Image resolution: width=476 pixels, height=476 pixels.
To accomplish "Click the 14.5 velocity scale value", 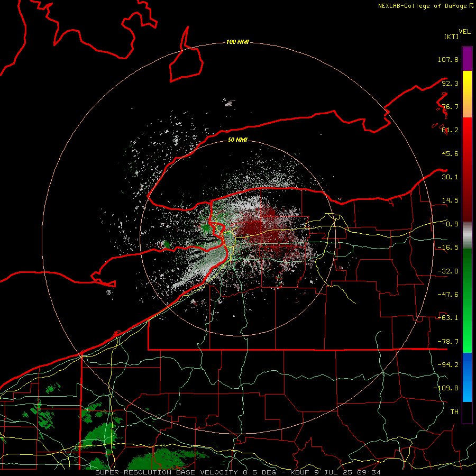I will (450, 200).
